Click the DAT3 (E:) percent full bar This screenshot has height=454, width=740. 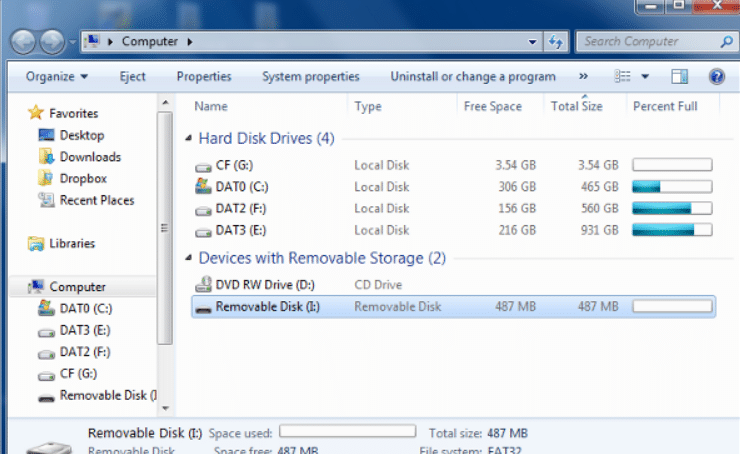coord(672,230)
